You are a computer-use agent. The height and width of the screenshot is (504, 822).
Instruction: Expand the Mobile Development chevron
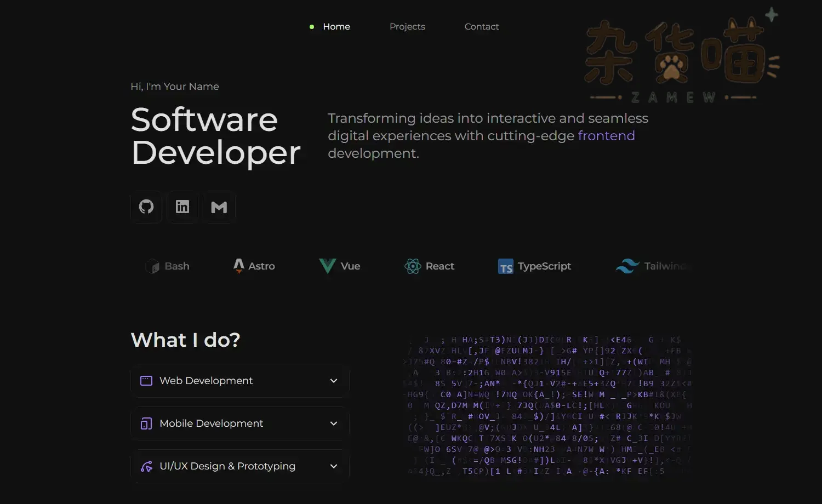tap(334, 423)
